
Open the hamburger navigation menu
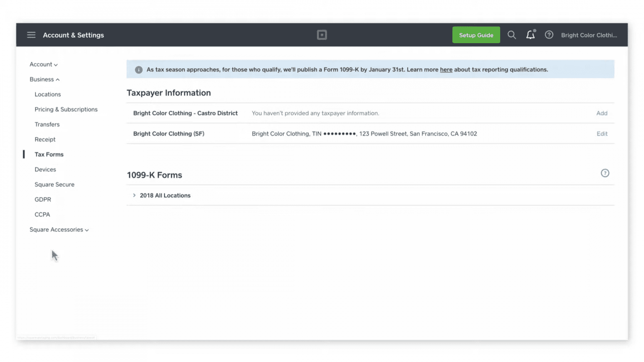click(31, 35)
